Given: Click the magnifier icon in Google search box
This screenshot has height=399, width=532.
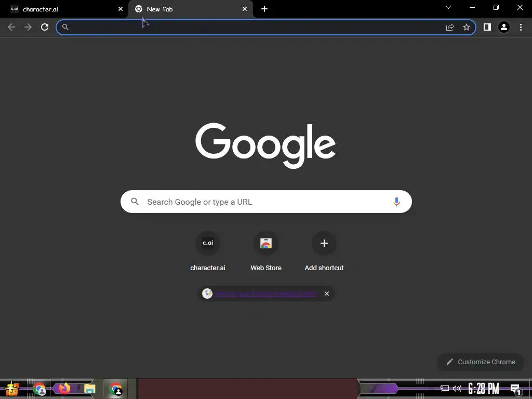Looking at the screenshot, I should (135, 202).
